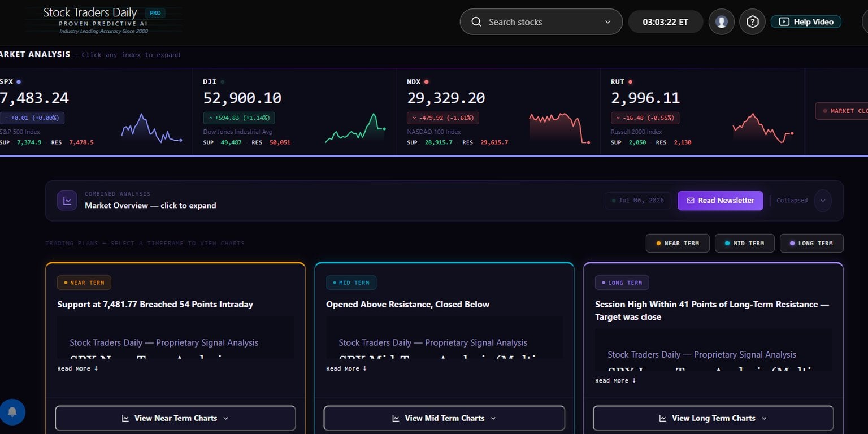Screen dimensions: 868x434
Task: Click the DJI change badge +594.83 (+1.14%)
Action: point(239,118)
